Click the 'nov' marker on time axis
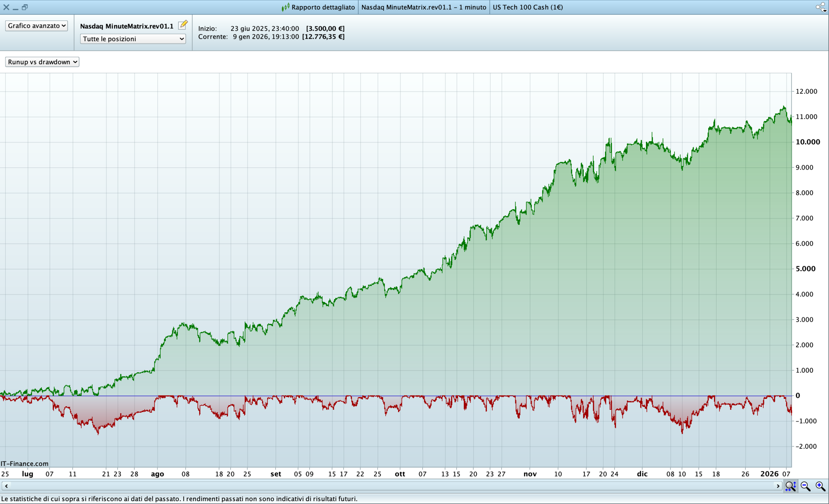 click(x=530, y=474)
